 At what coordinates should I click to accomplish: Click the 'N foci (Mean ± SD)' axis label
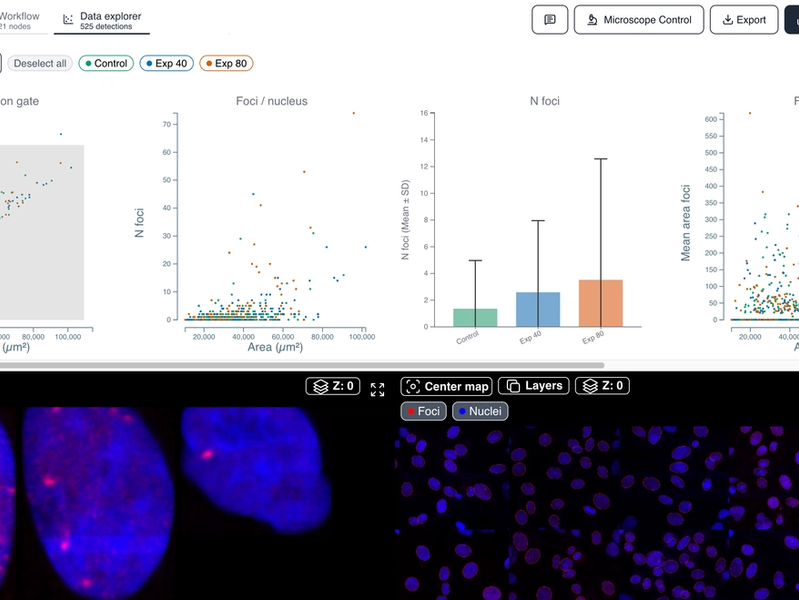tap(405, 220)
